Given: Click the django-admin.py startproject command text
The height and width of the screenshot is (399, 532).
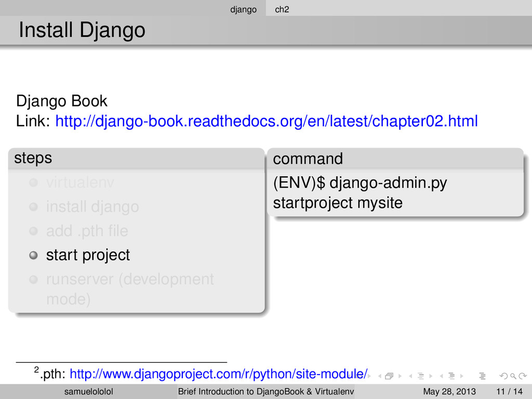Looking at the screenshot, I should (360, 193).
